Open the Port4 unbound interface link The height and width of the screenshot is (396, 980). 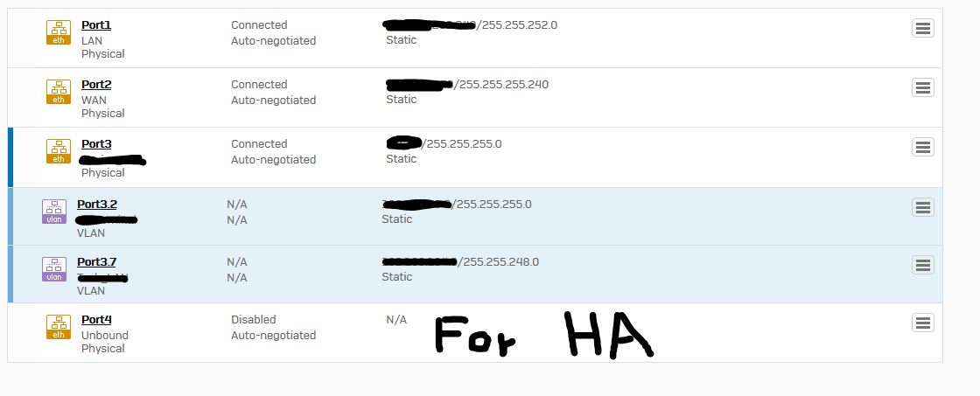[96, 320]
